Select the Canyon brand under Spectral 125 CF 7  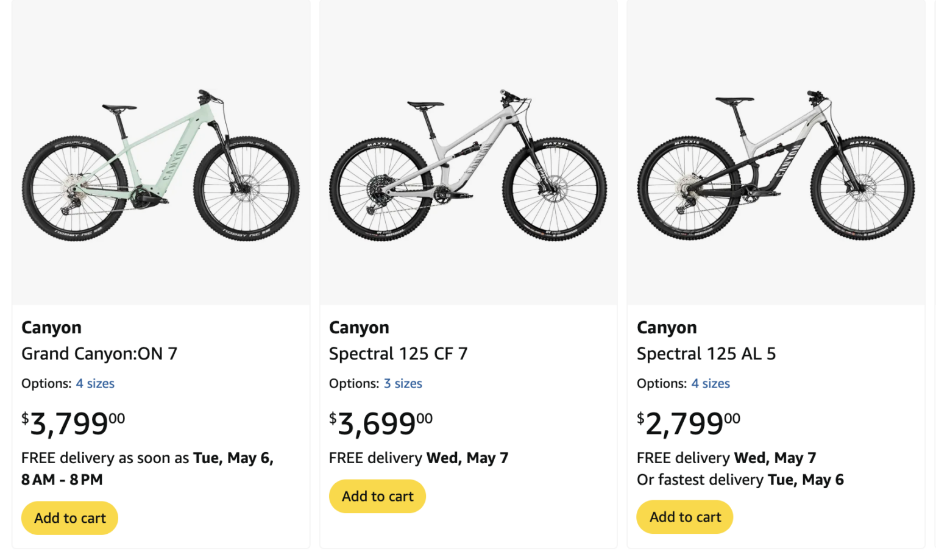pos(359,327)
